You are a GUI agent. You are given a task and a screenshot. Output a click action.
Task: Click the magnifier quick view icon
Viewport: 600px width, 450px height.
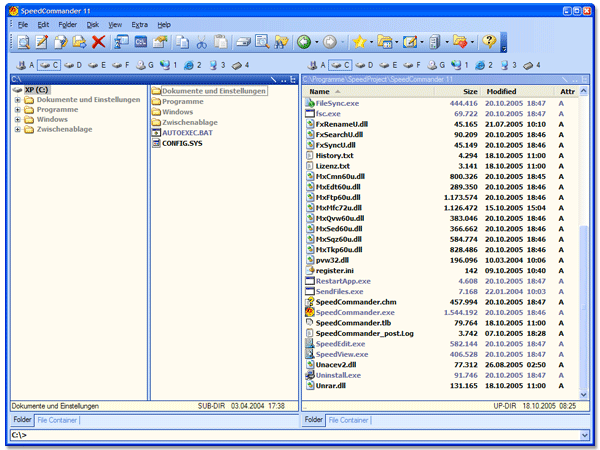tap(262, 42)
